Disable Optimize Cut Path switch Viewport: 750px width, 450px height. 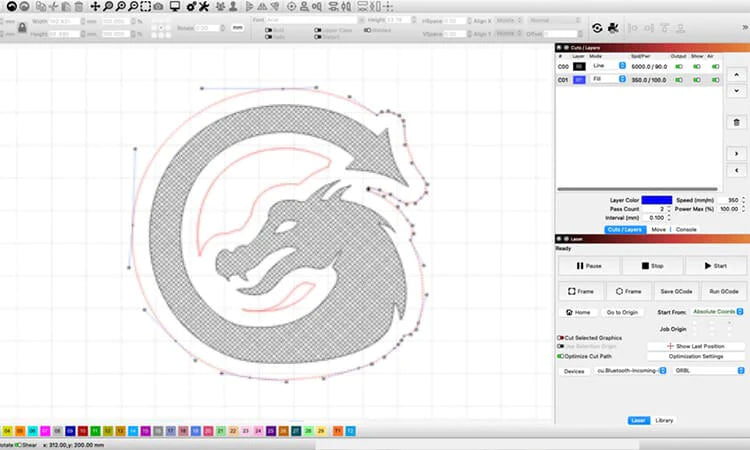point(560,356)
